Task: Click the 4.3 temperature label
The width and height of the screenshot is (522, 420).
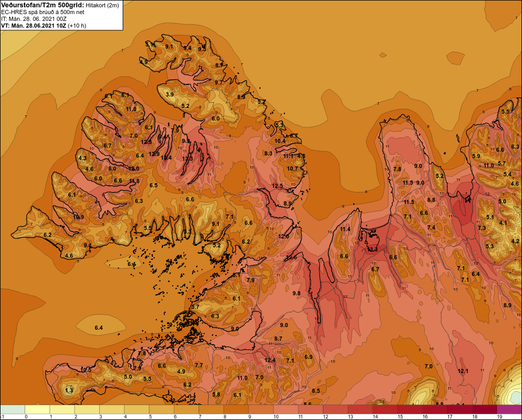Action: tap(82, 158)
